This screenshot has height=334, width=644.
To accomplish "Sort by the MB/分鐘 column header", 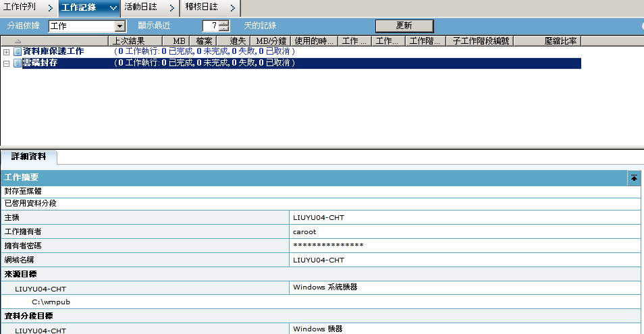I will point(271,41).
